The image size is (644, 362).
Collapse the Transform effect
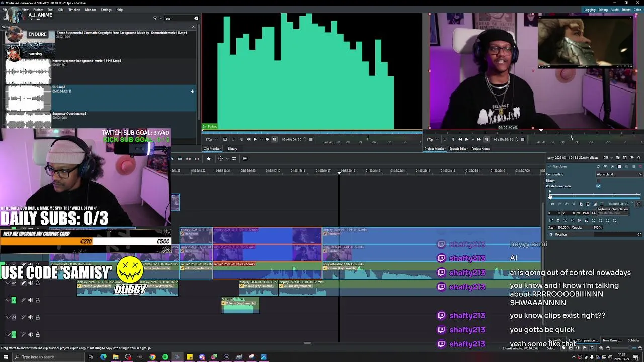549,166
